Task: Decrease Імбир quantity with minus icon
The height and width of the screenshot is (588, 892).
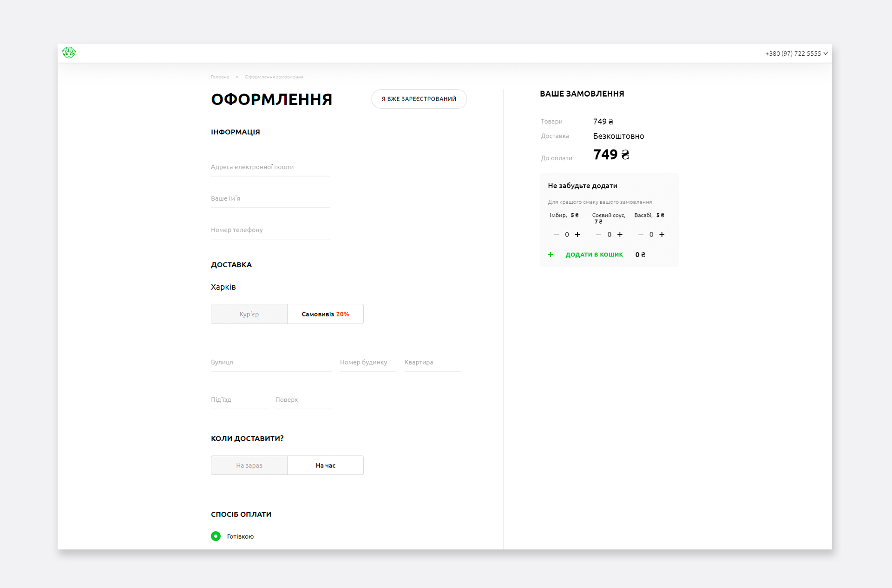Action: (556, 235)
